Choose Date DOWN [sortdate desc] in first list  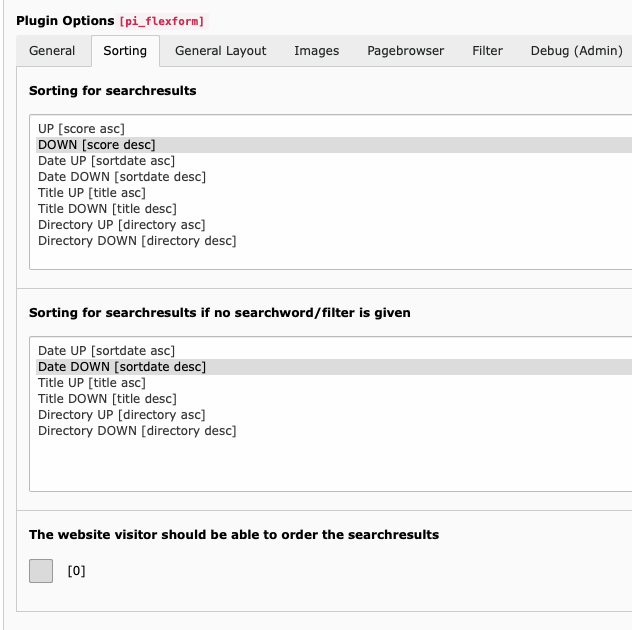tap(121, 177)
